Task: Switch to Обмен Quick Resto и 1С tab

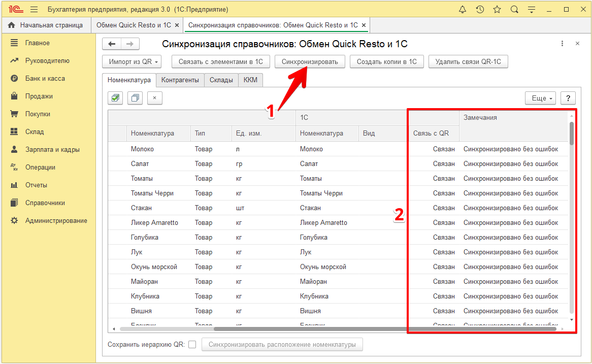Action: coord(134,25)
